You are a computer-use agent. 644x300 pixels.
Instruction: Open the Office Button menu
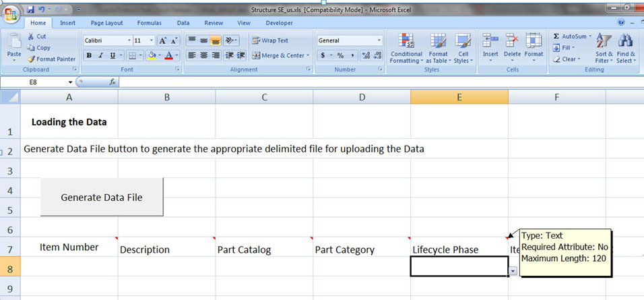pyautogui.click(x=11, y=13)
